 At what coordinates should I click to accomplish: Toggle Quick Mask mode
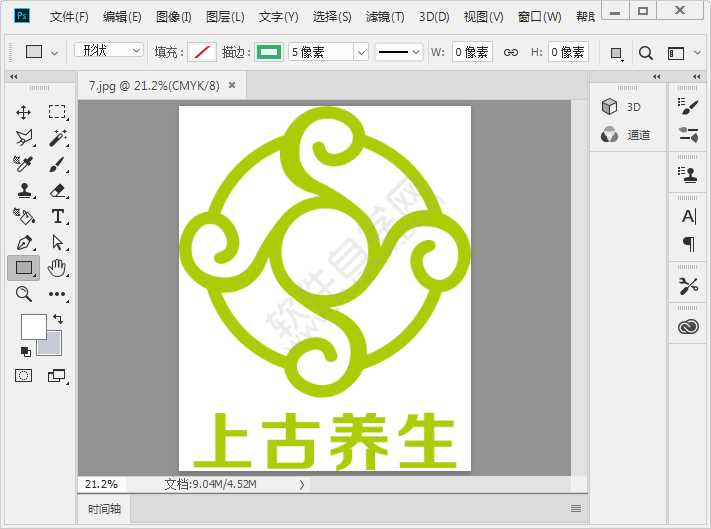click(x=24, y=376)
